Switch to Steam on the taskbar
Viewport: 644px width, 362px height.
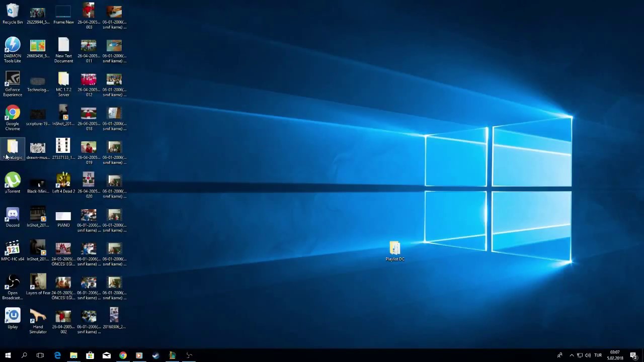(156, 355)
